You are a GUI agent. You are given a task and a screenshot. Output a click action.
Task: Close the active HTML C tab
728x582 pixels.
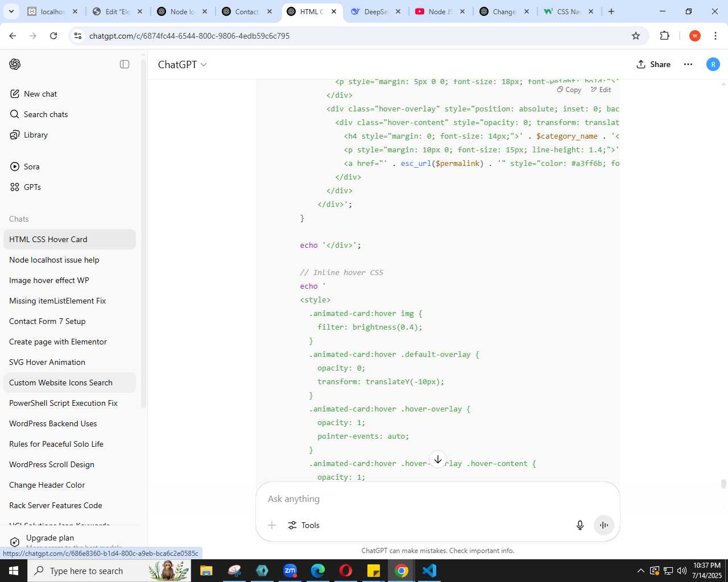tap(334, 11)
